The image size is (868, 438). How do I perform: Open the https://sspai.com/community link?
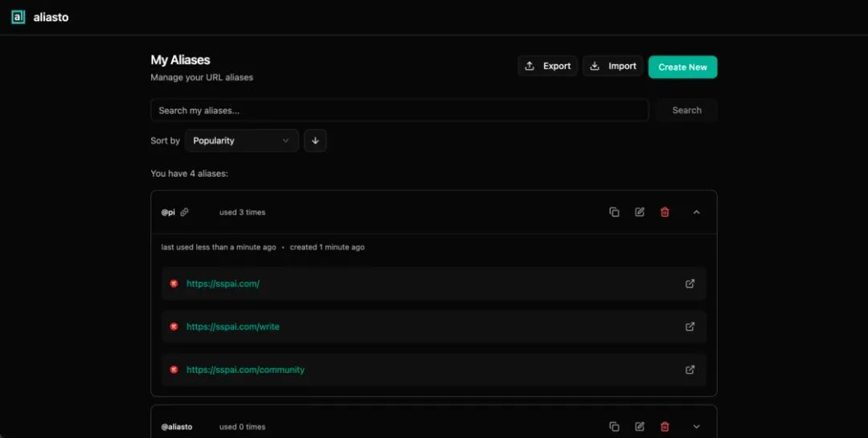point(245,370)
